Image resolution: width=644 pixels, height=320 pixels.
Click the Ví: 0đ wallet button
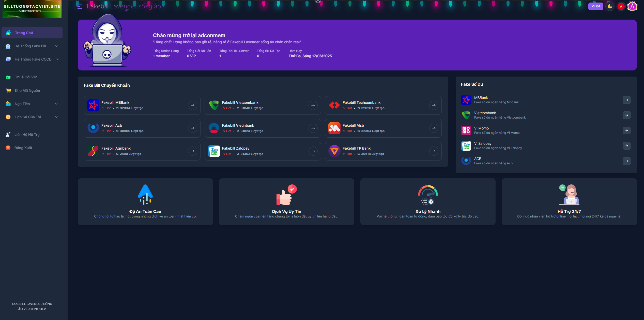pyautogui.click(x=596, y=6)
